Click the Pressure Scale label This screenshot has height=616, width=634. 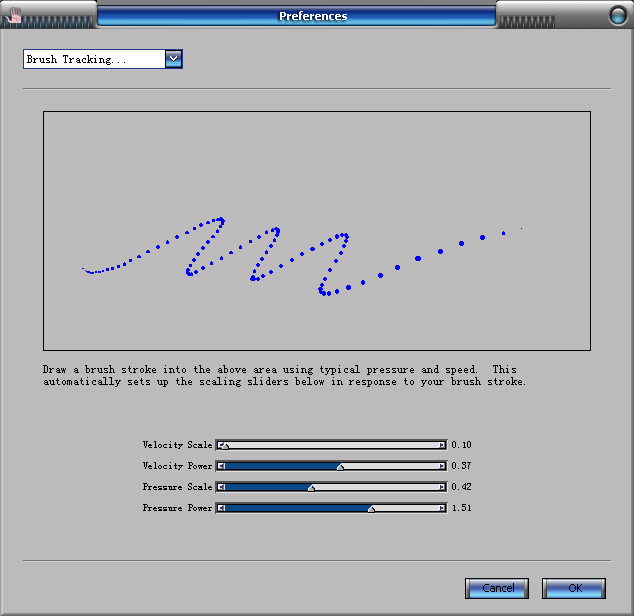(x=177, y=487)
